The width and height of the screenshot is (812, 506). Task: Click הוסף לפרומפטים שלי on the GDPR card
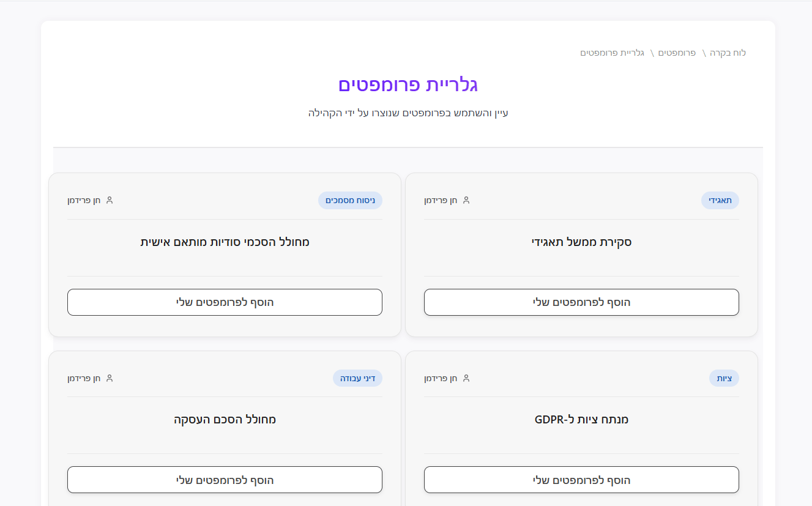(581, 480)
